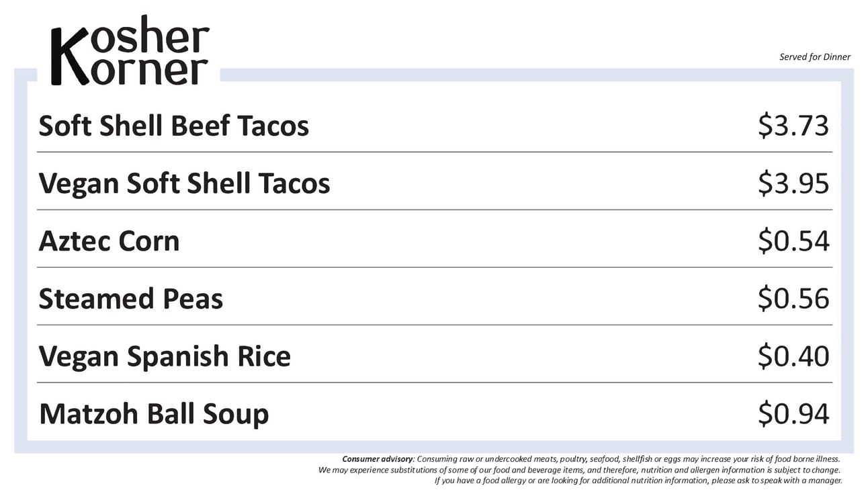The width and height of the screenshot is (868, 490).
Task: Click the large K in the logo
Action: [71, 57]
